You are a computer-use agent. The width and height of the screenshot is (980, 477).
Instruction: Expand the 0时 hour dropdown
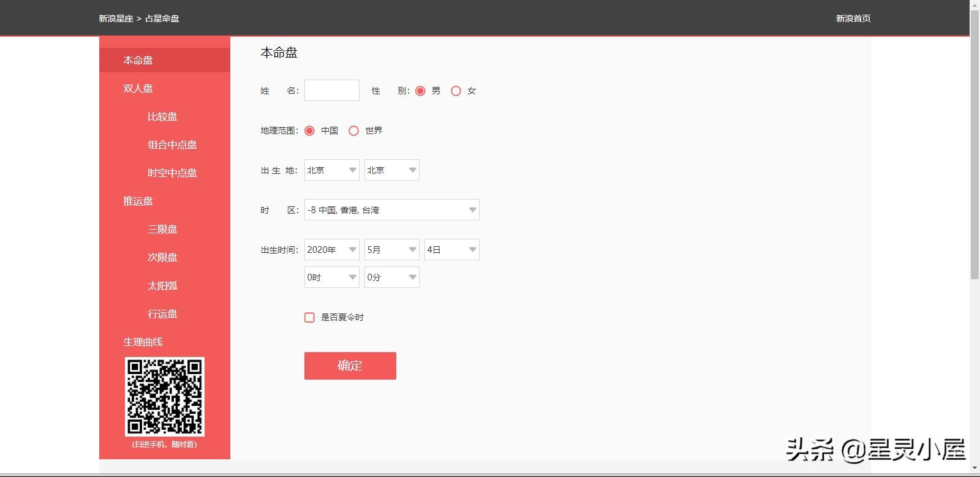coord(331,277)
